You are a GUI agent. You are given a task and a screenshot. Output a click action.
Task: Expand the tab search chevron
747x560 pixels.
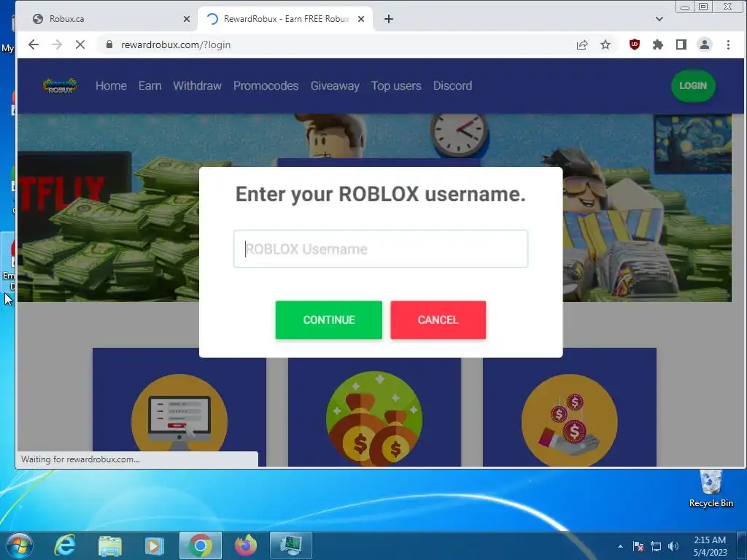[x=659, y=19]
